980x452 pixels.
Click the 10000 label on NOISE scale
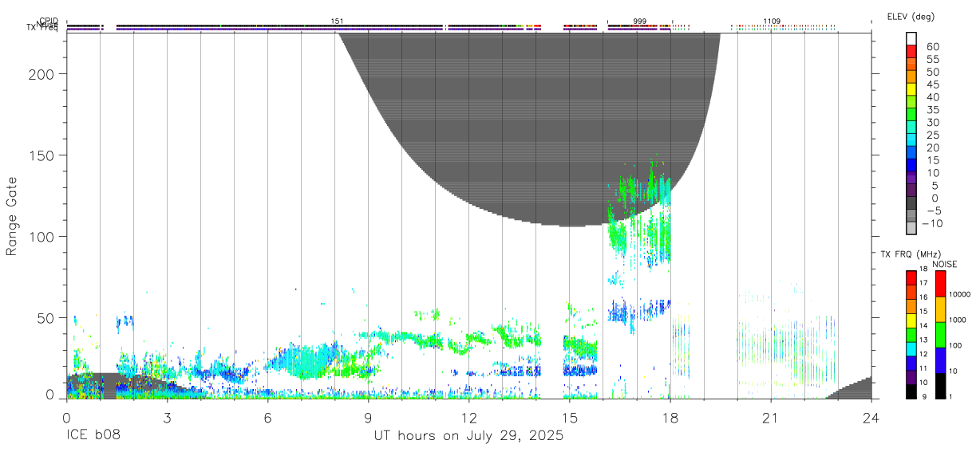pyautogui.click(x=960, y=294)
